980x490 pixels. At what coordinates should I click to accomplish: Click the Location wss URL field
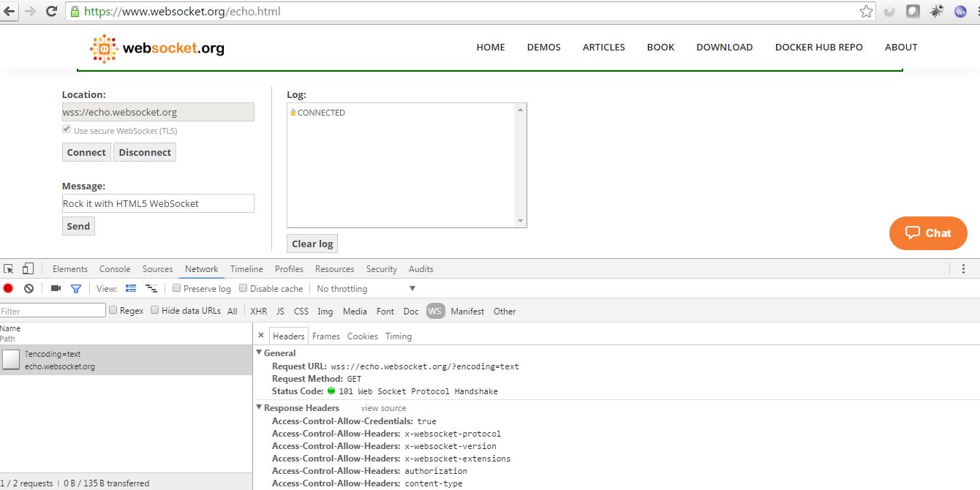[158, 112]
